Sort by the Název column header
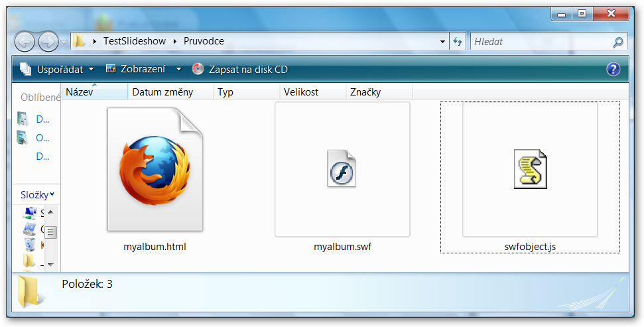644x327 pixels. tap(94, 92)
